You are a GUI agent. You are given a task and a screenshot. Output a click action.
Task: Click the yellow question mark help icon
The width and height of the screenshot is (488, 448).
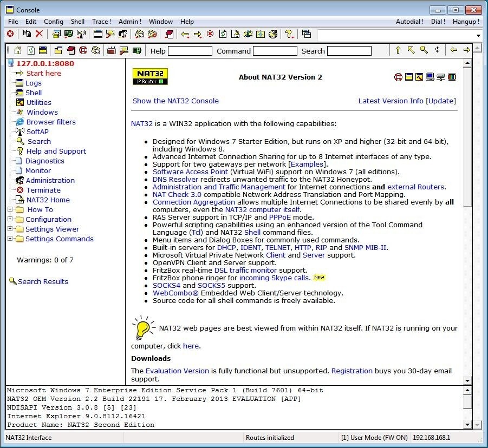(289, 34)
